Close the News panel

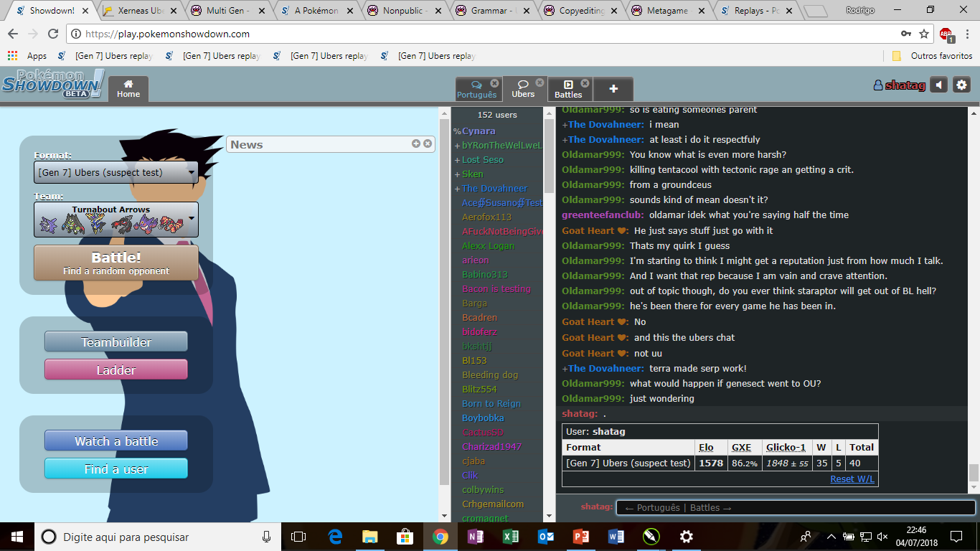(x=428, y=143)
